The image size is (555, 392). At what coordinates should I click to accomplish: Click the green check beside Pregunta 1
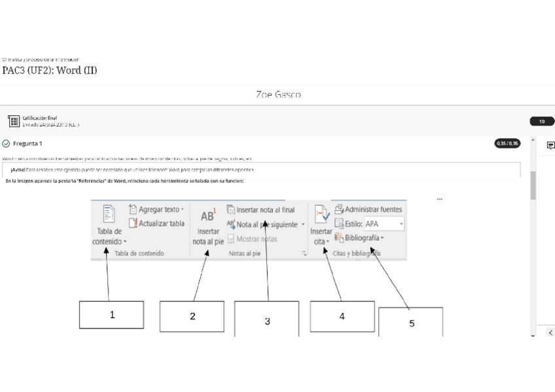[6, 143]
